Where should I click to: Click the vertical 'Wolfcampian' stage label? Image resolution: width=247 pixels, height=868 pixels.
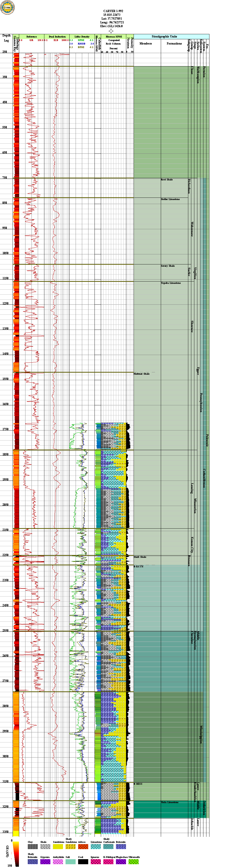(198, 75)
